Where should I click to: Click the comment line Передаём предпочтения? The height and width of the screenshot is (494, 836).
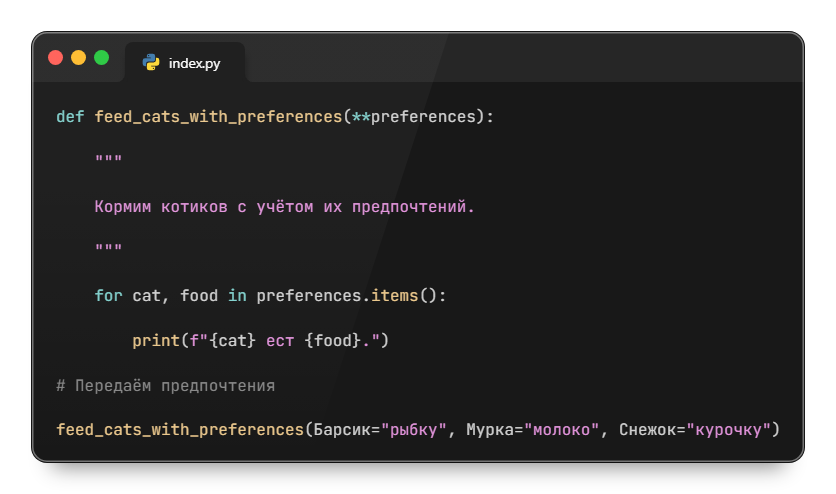click(165, 385)
